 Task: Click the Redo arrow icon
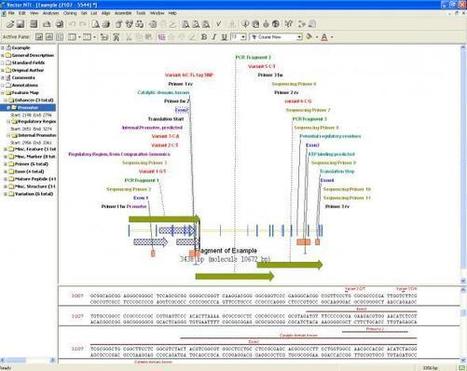coord(82,24)
